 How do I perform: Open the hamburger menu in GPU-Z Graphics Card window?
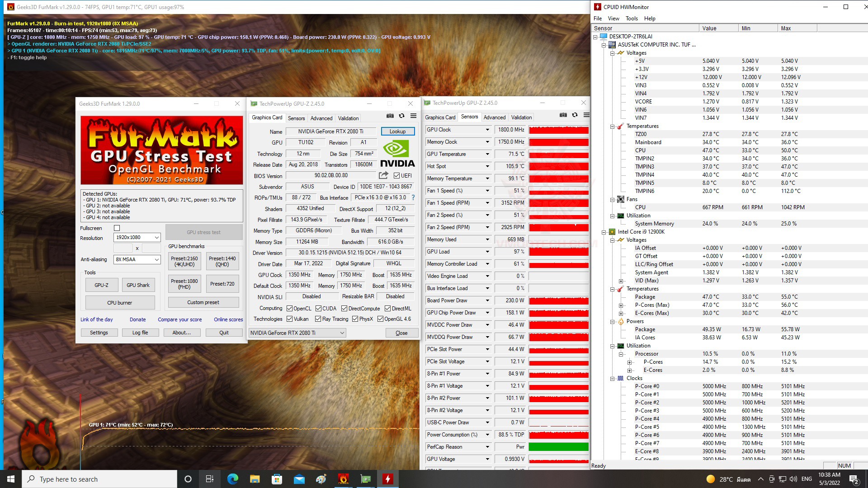tap(413, 116)
